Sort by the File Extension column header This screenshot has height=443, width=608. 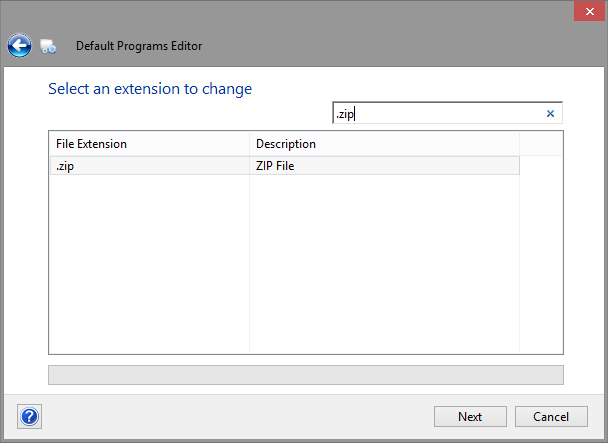[x=148, y=144]
